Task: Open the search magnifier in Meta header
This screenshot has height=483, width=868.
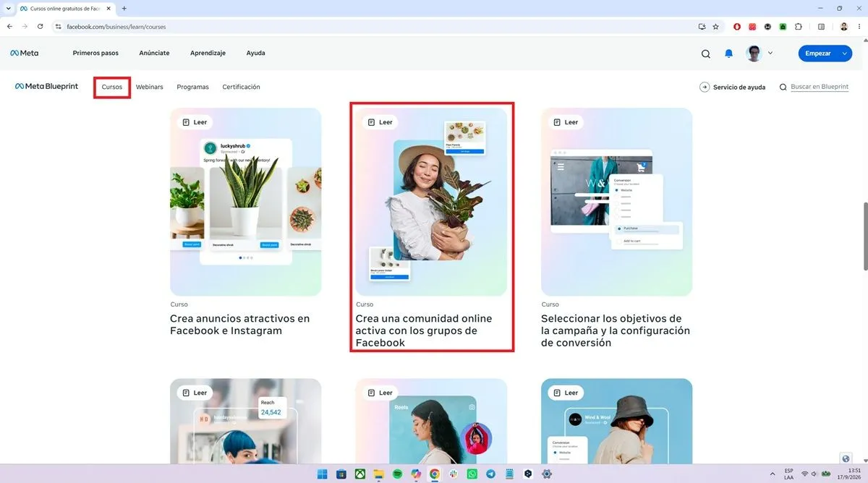Action: (706, 54)
